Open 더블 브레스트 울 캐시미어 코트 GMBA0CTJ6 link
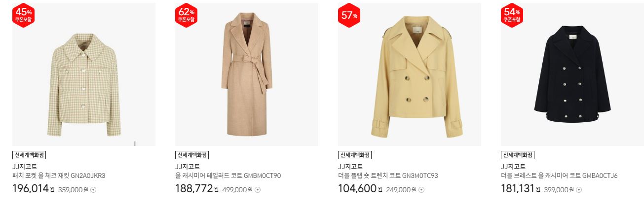 point(559,175)
